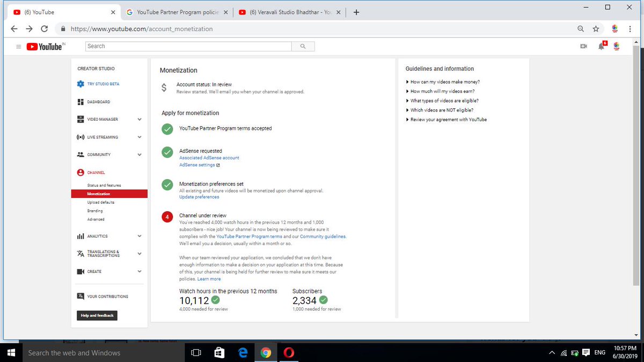644x362 pixels.
Task: Open Chrome three-dot menu
Action: coord(630,28)
